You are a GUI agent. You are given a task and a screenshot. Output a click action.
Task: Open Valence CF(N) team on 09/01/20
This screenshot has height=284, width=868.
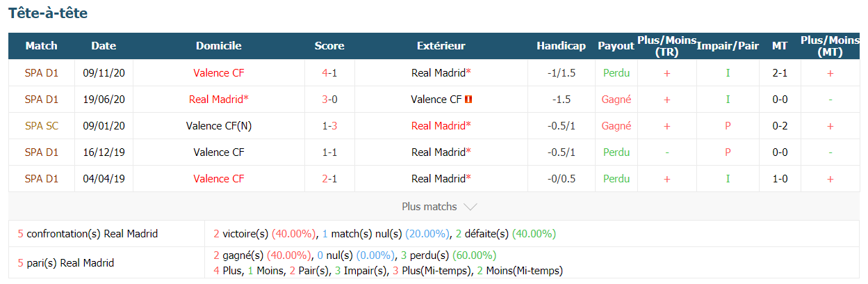pos(219,126)
